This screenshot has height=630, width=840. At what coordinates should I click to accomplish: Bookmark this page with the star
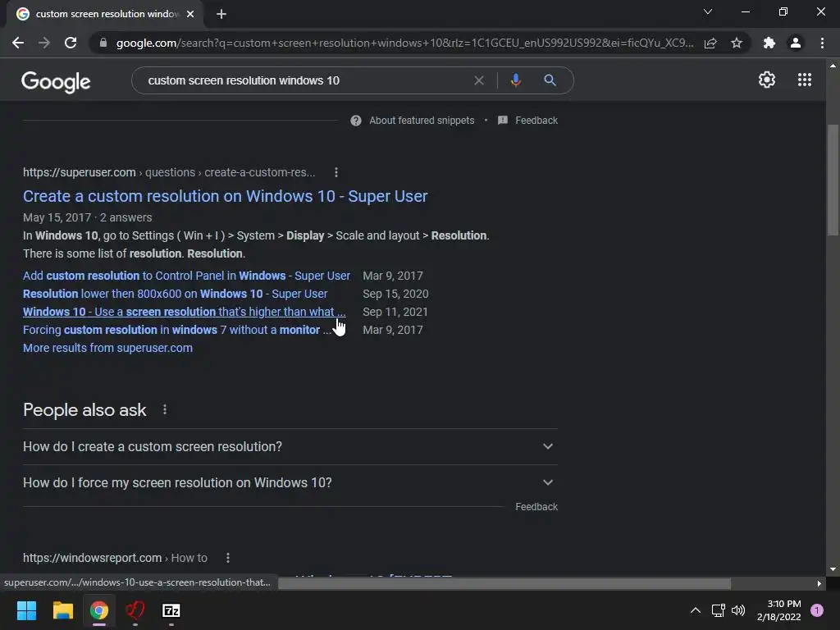point(737,43)
